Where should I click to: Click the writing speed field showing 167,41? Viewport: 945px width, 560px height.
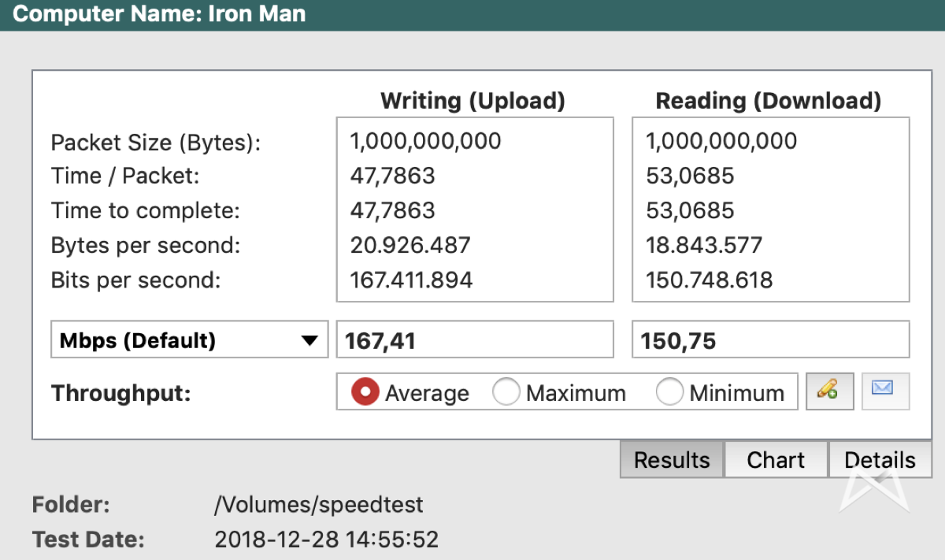coord(475,340)
